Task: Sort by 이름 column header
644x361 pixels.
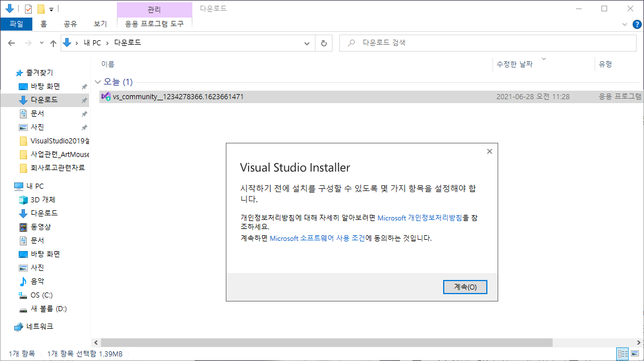Action: point(108,64)
